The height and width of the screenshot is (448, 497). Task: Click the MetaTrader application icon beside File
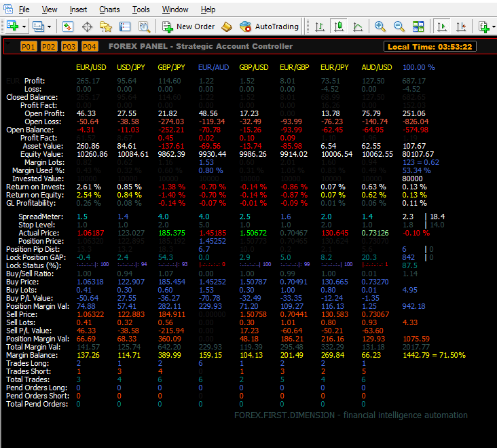point(8,9)
